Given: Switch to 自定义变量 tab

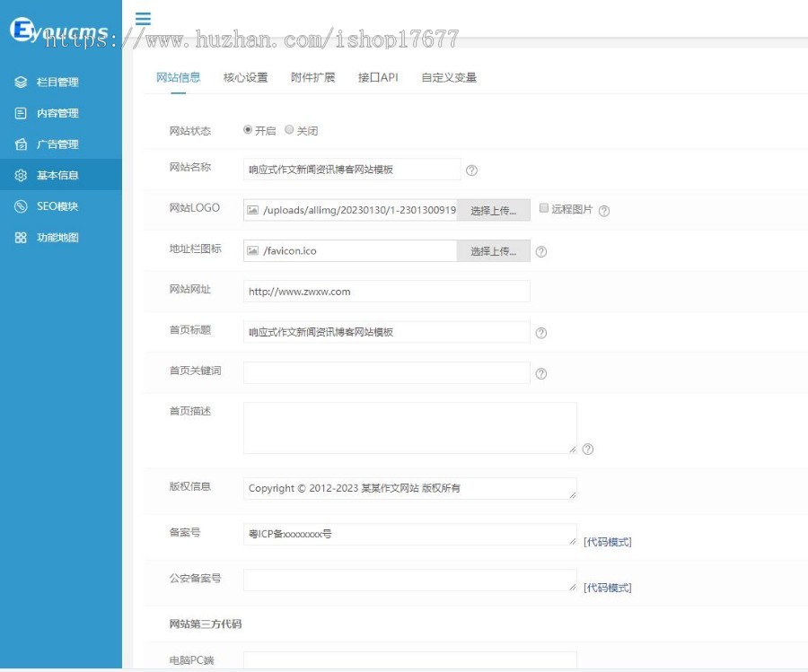Looking at the screenshot, I should coord(449,78).
